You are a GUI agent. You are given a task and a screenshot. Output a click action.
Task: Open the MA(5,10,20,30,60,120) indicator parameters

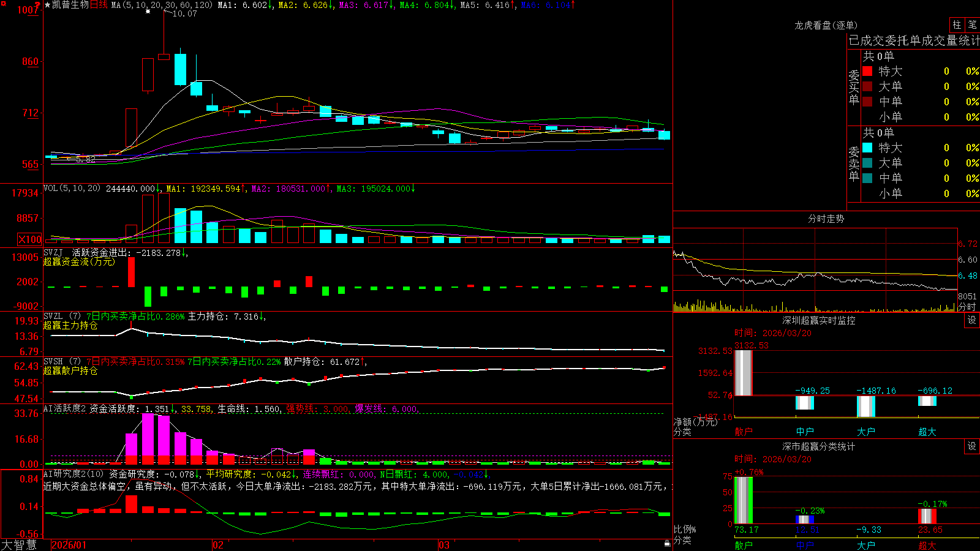162,5
